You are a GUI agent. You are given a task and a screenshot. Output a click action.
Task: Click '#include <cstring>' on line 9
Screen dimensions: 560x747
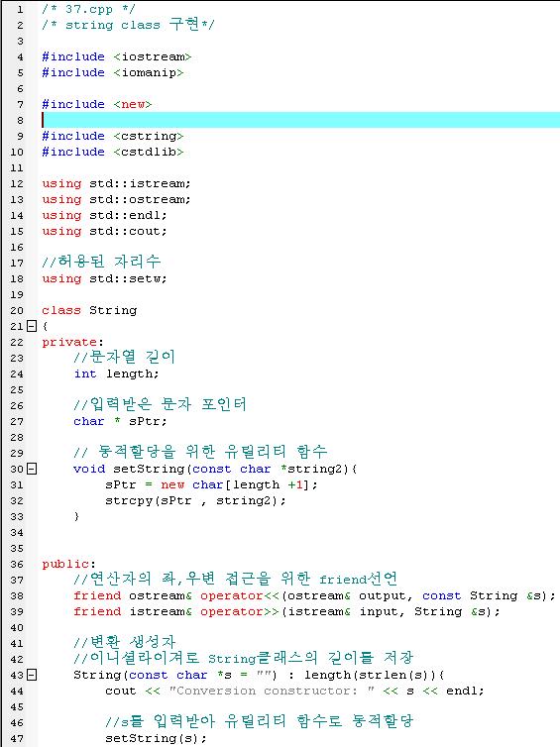(x=112, y=136)
